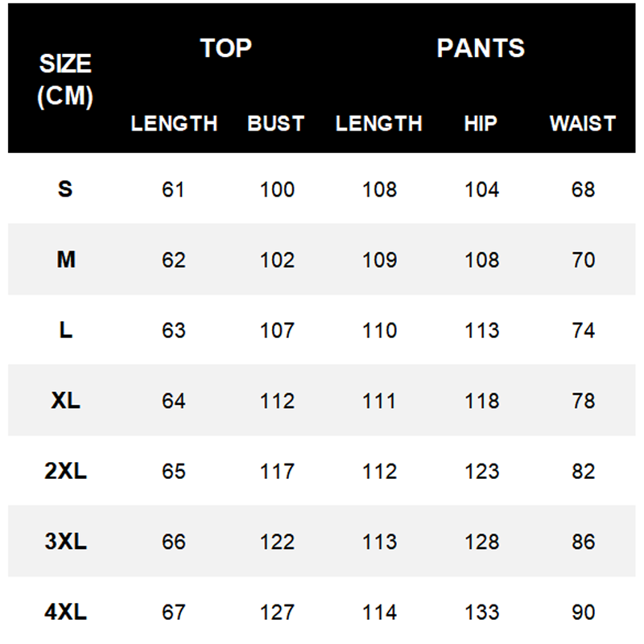The image size is (644, 644).
Task: Click the PANTS header label
Action: tap(481, 48)
